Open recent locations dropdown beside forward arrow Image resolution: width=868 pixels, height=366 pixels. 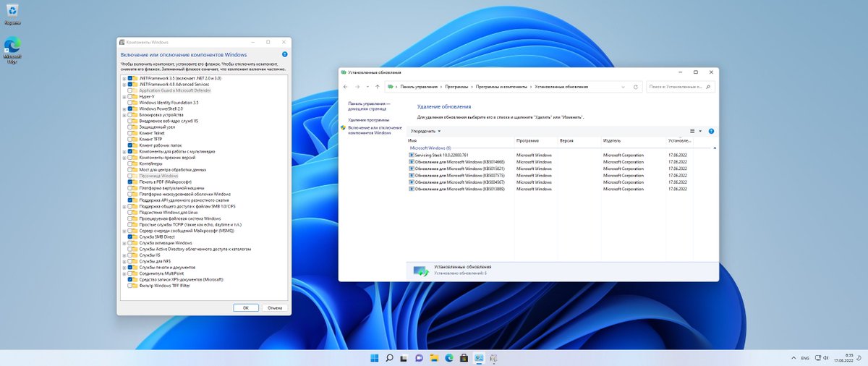coord(367,87)
